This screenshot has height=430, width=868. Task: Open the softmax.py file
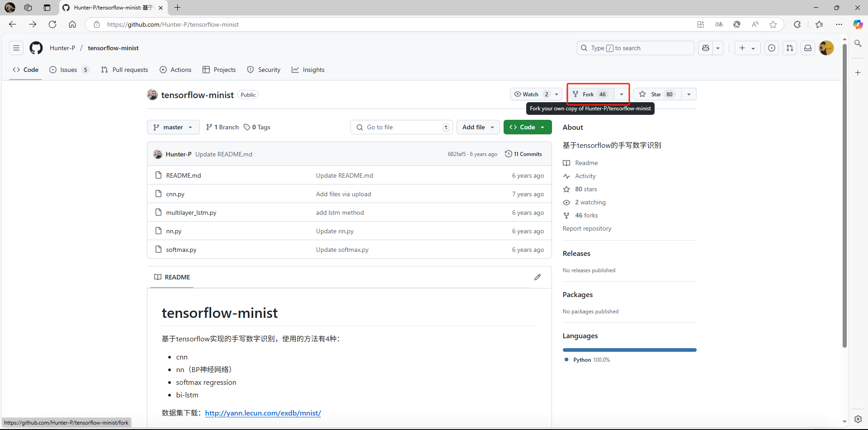click(x=181, y=250)
